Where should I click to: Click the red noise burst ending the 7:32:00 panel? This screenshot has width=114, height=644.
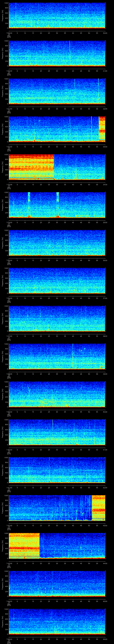coord(102,129)
